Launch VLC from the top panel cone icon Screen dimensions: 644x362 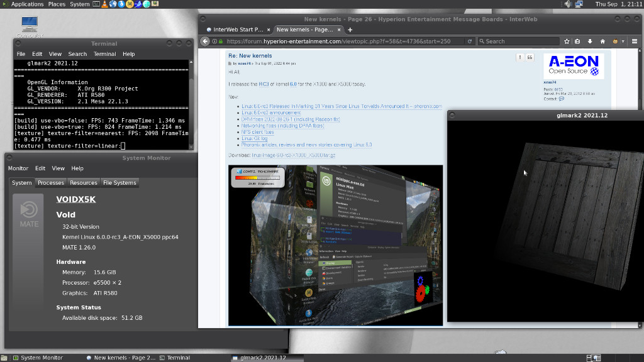coord(105,4)
